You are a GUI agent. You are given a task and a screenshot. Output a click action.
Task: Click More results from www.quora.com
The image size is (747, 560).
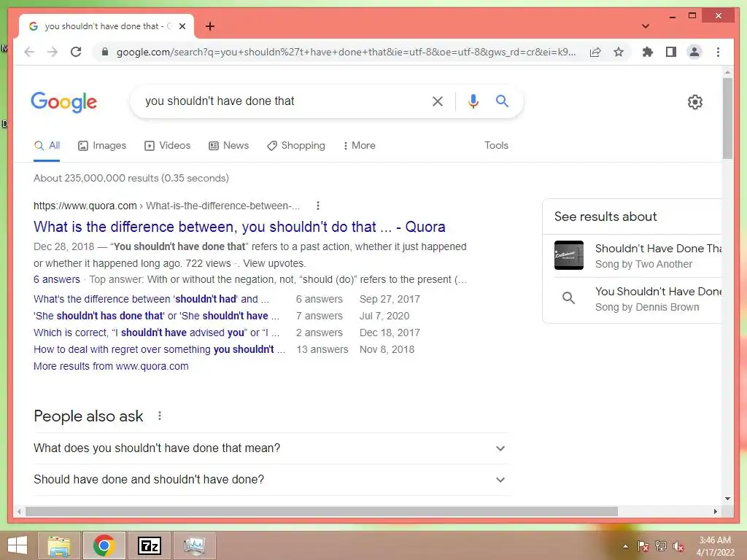click(111, 366)
